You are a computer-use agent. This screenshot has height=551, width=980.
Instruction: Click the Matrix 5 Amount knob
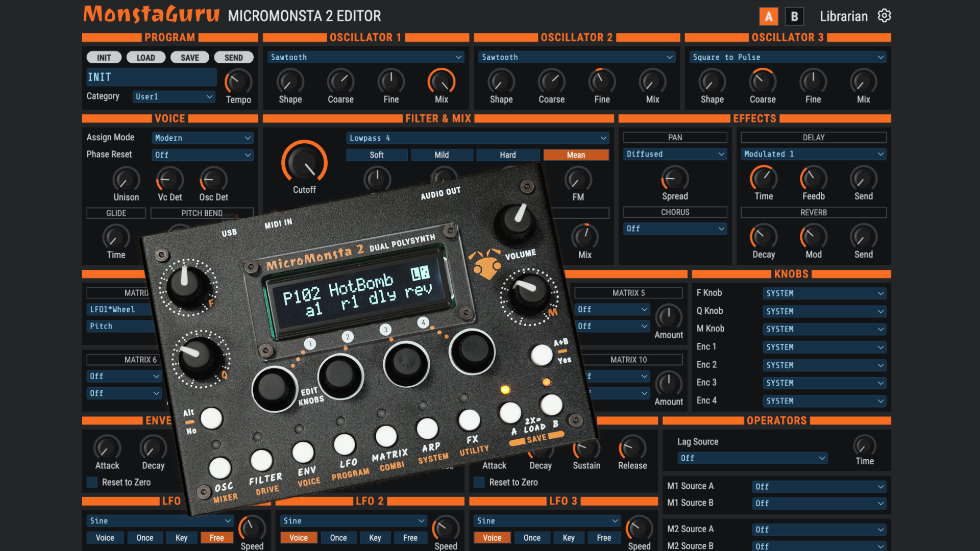(669, 317)
